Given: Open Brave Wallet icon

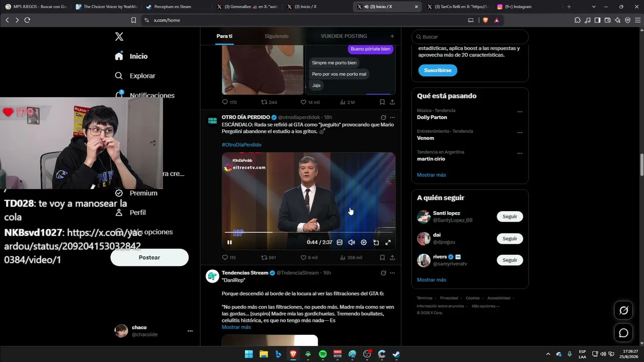Looking at the screenshot, I should pos(607,20).
